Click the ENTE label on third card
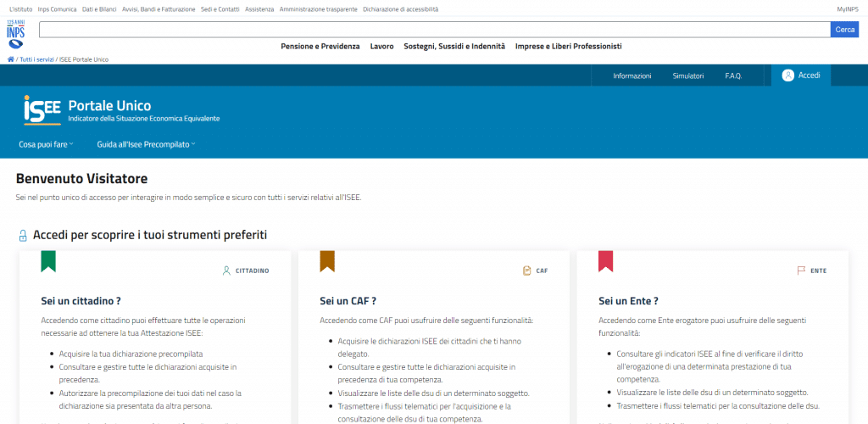The height and width of the screenshot is (424, 868). (x=819, y=271)
